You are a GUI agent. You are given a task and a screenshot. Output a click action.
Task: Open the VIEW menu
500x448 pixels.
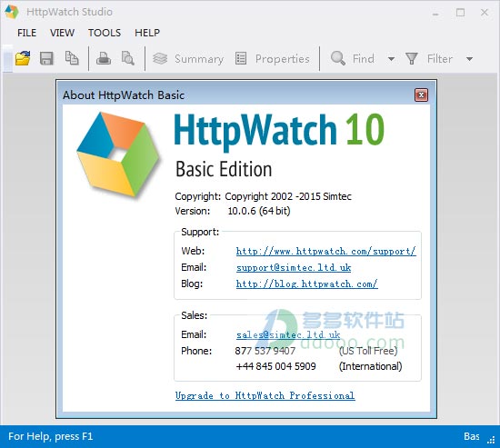(62, 33)
